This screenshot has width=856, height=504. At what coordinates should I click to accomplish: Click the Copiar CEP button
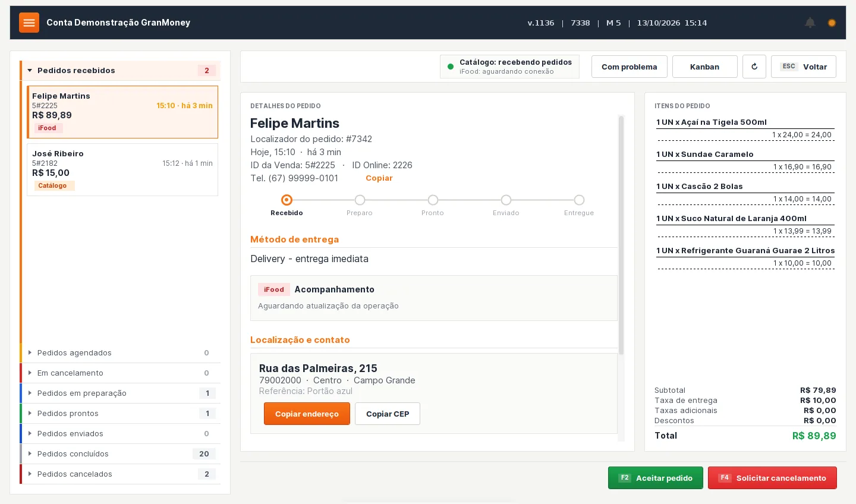388,414
